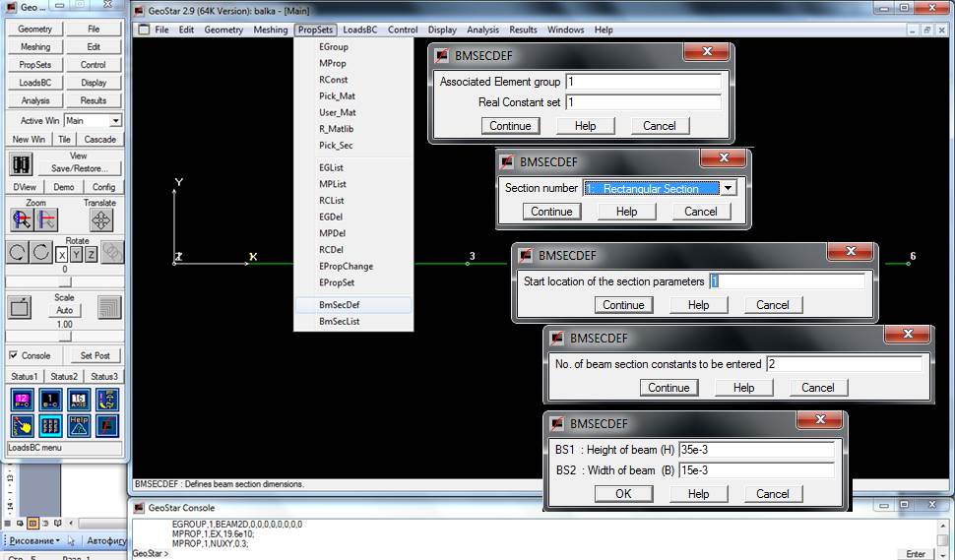Click the Geometry button in side panel
The height and width of the screenshot is (560, 955).
point(34,29)
